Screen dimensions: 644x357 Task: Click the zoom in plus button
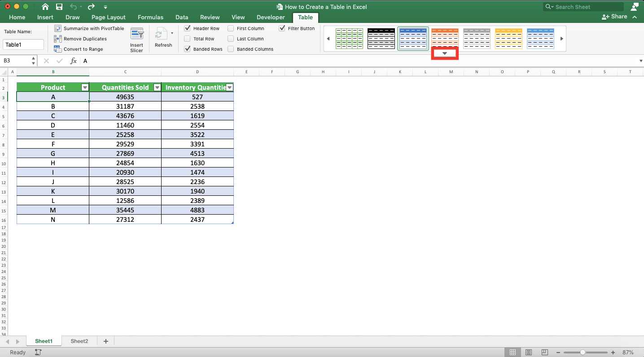613,353
